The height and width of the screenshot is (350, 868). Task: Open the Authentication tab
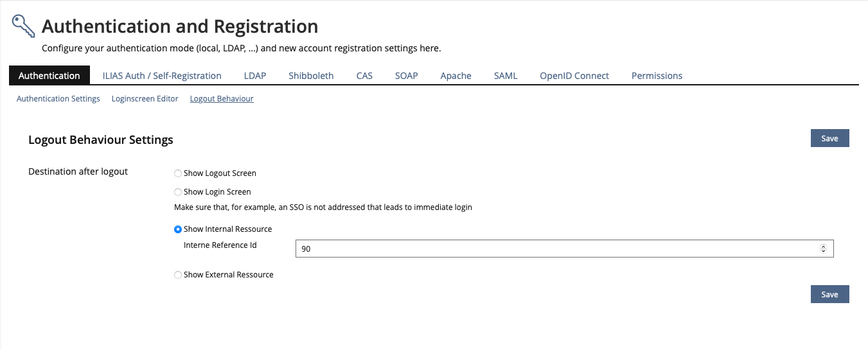click(x=49, y=76)
